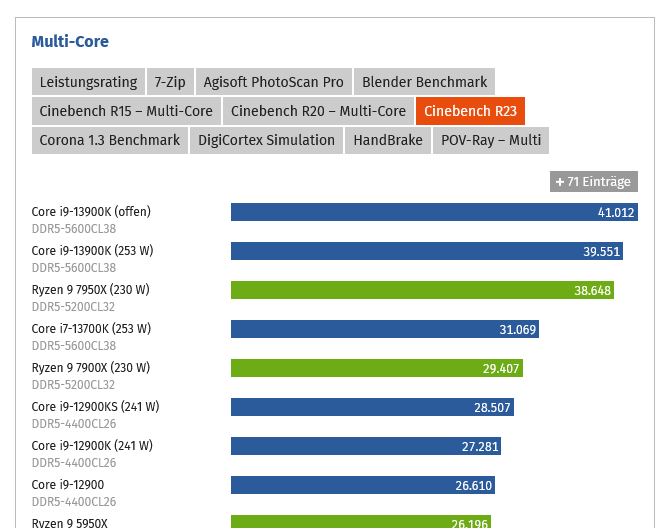668x528 pixels.
Task: Switch to the Leistungsrating tab
Action: [x=88, y=81]
